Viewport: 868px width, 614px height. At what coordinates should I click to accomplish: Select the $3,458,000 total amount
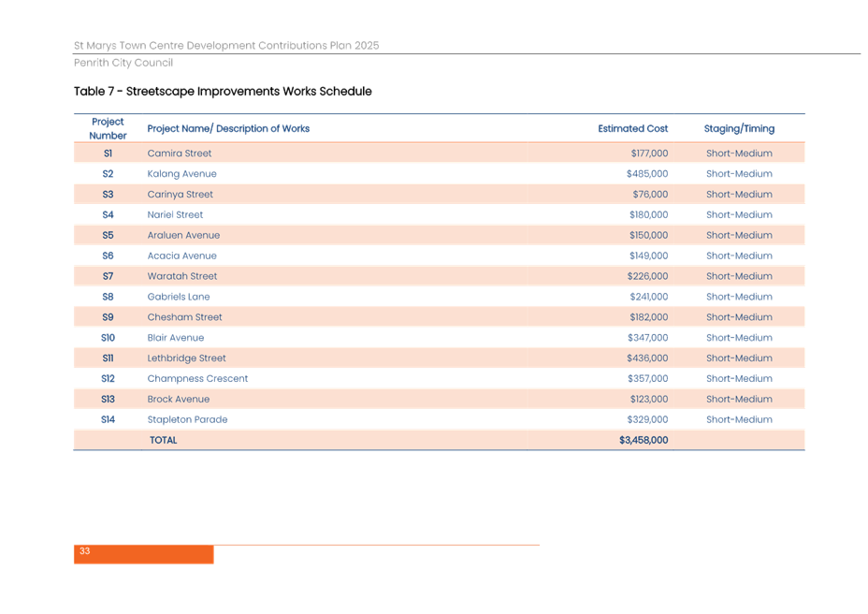(644, 440)
